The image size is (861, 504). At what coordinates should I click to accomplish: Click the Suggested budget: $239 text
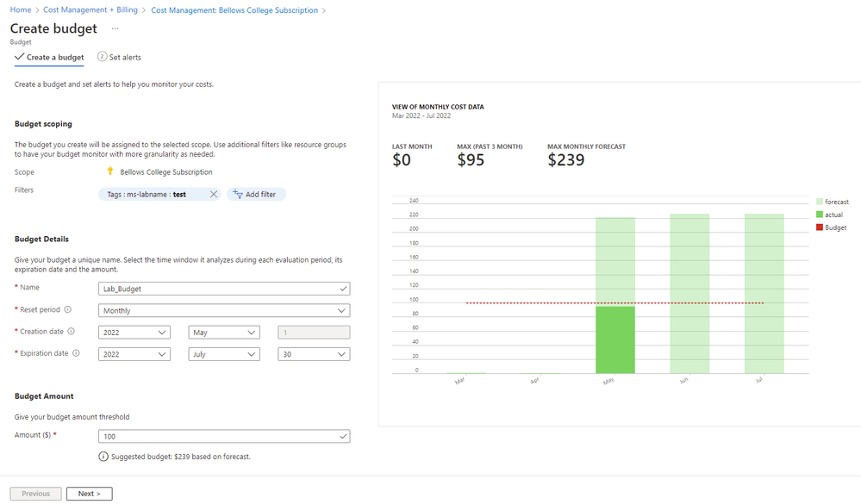coord(181,457)
